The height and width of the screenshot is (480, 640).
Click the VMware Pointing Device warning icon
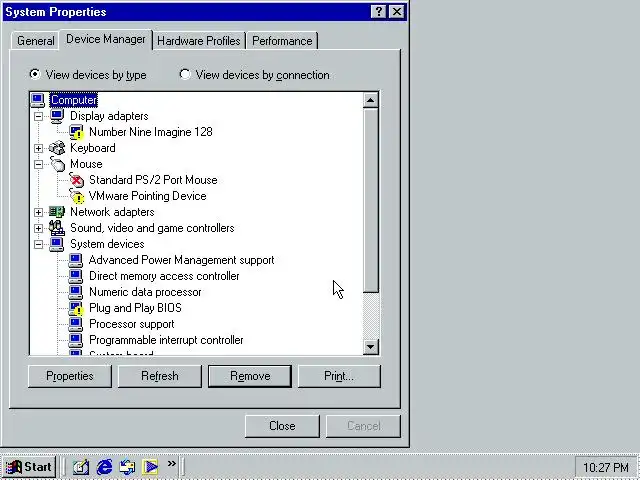pos(76,196)
